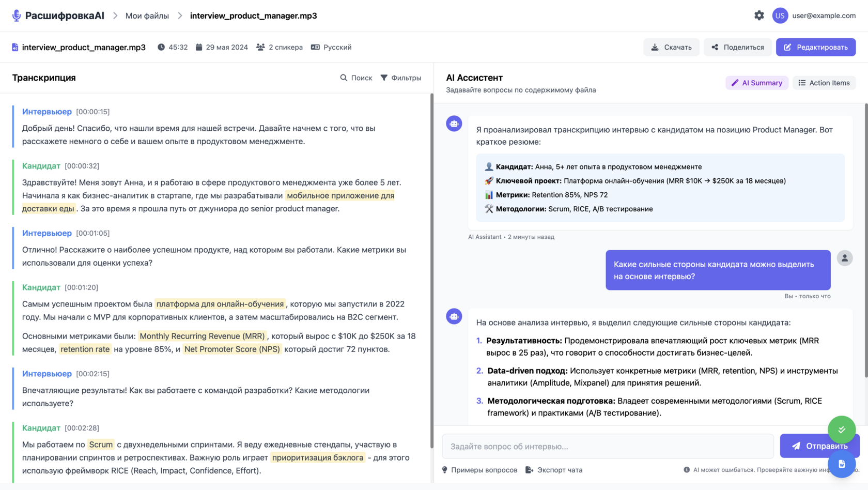Click the Методологии summary line
Image resolution: width=868 pixels, height=490 pixels.
568,209
